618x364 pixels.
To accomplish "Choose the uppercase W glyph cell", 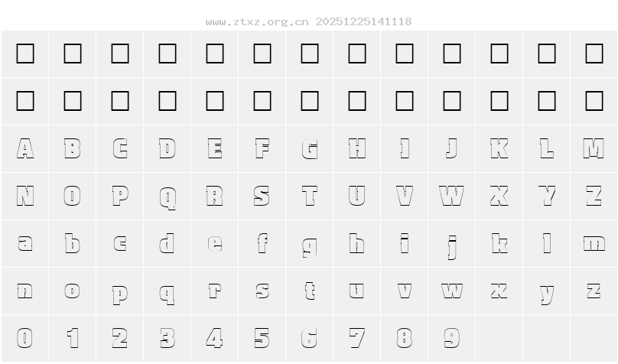I will 452,197.
